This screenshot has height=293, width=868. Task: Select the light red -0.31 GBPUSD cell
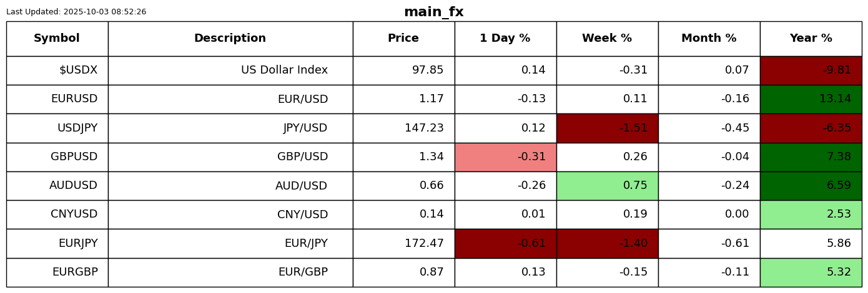pyautogui.click(x=505, y=157)
